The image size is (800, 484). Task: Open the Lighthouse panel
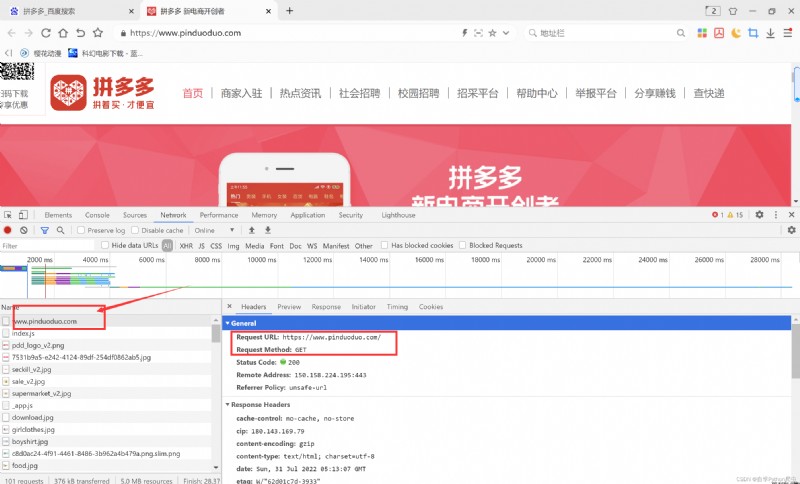pyautogui.click(x=398, y=215)
